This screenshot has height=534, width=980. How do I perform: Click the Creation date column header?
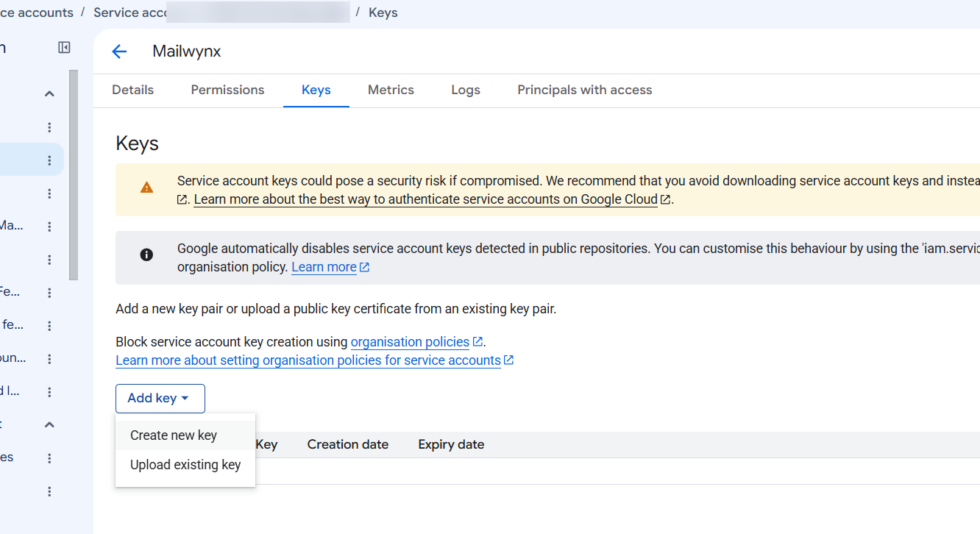[x=348, y=444]
